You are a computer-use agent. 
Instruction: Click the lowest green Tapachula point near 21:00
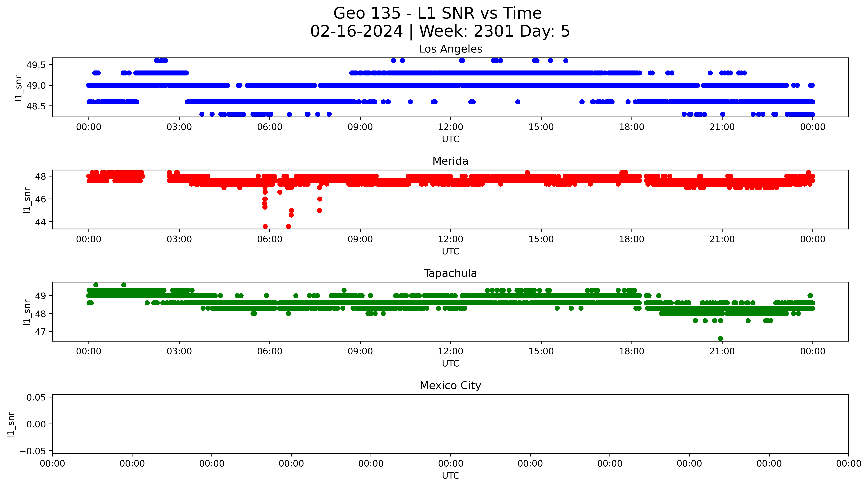click(x=720, y=338)
